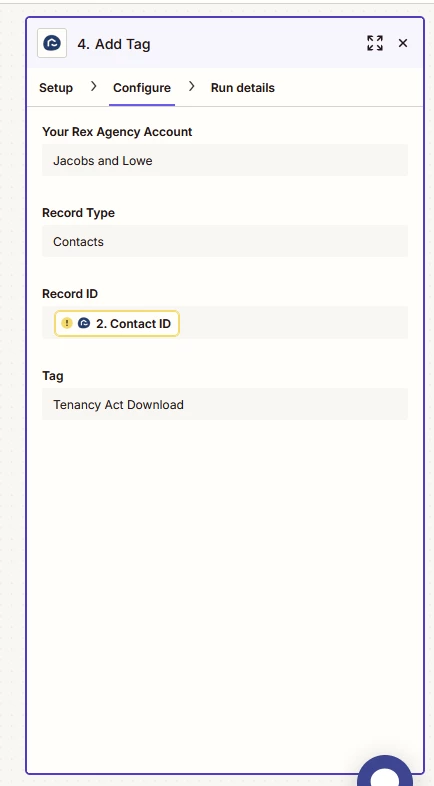Click the Record ID field label
The image size is (434, 786).
(x=70, y=294)
